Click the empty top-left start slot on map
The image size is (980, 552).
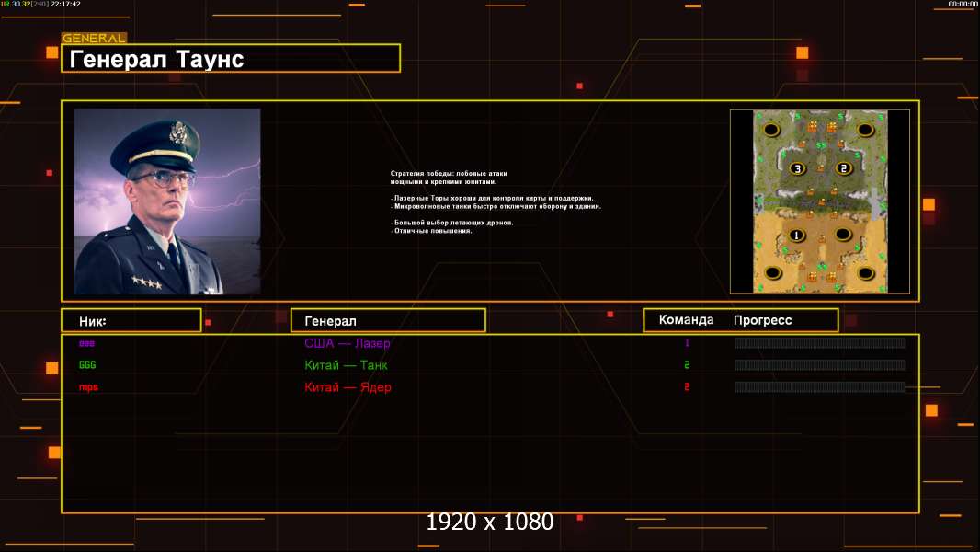point(772,130)
